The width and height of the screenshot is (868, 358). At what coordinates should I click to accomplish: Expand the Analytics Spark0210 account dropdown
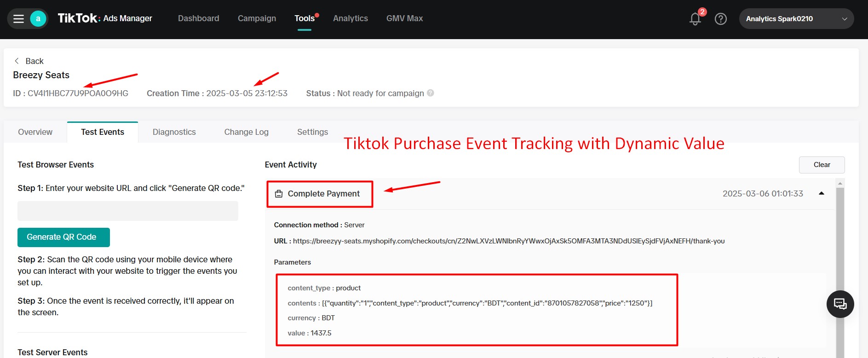pyautogui.click(x=796, y=19)
